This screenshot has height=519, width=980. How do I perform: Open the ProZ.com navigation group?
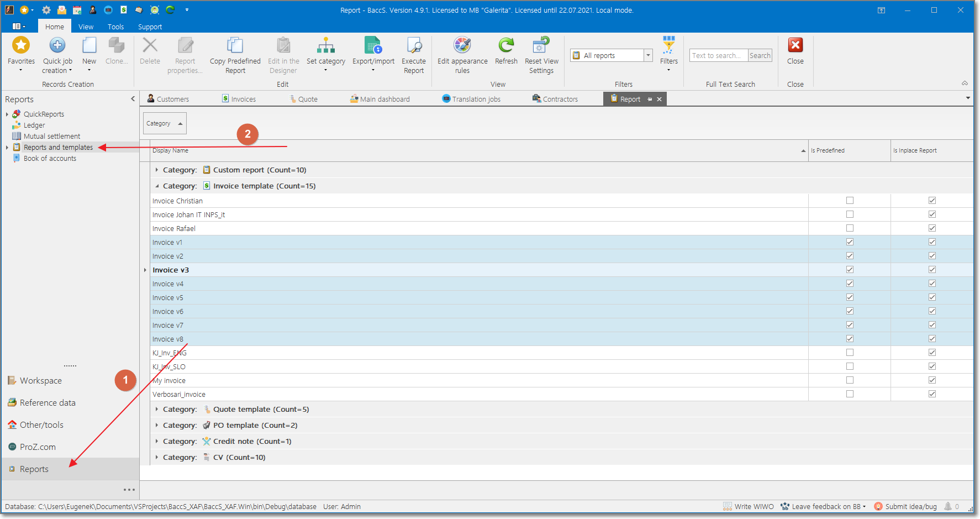(38, 447)
